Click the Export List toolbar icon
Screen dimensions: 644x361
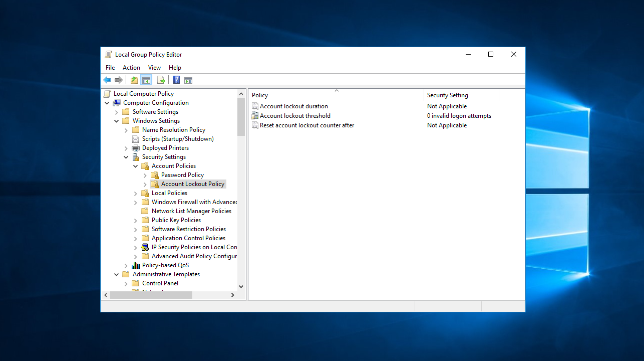click(161, 80)
